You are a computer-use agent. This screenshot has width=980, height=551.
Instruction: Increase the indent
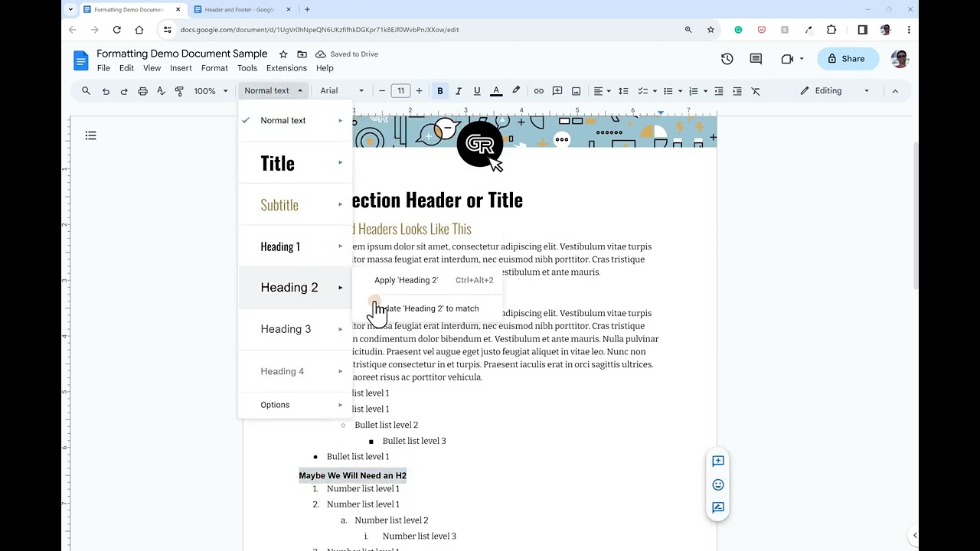737,91
